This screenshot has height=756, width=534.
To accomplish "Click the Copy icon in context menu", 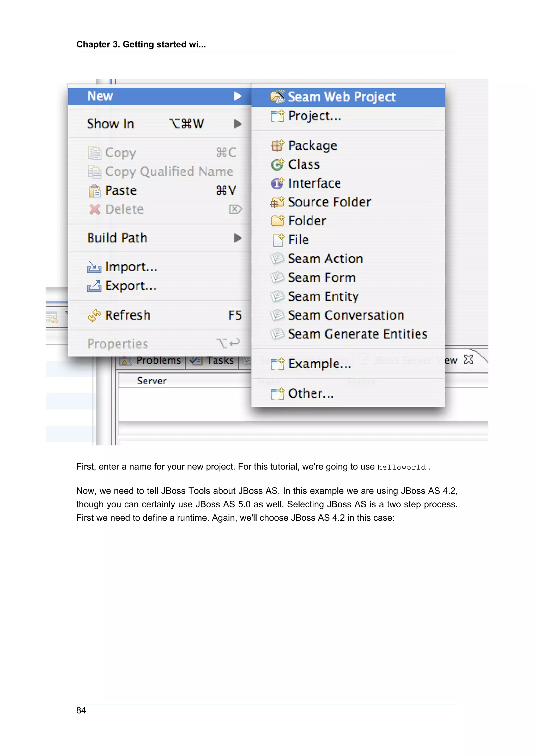I will 94,153.
